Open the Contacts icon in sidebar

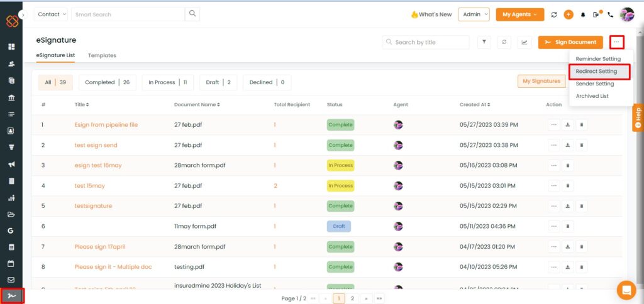tap(11, 64)
